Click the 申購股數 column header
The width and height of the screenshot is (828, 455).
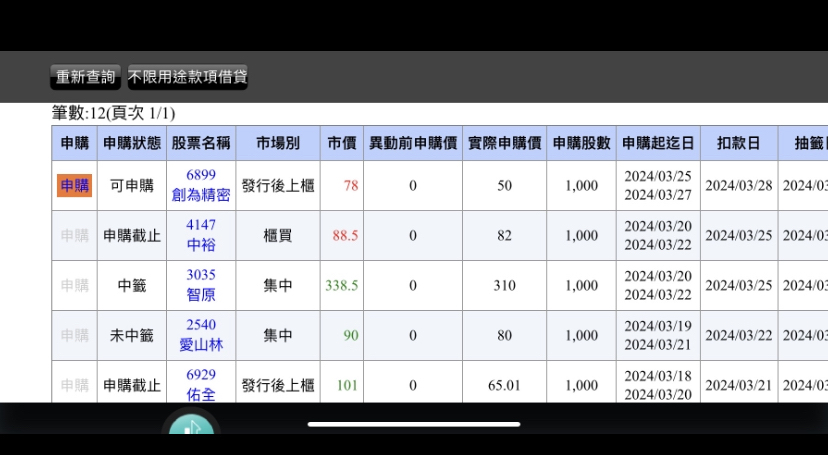click(x=581, y=143)
